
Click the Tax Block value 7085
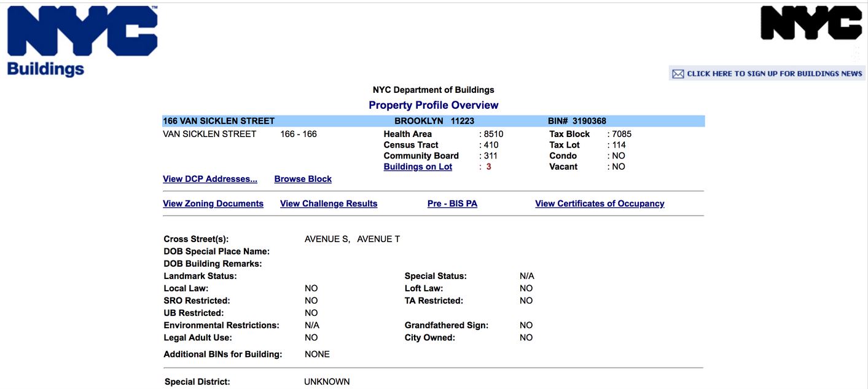622,134
